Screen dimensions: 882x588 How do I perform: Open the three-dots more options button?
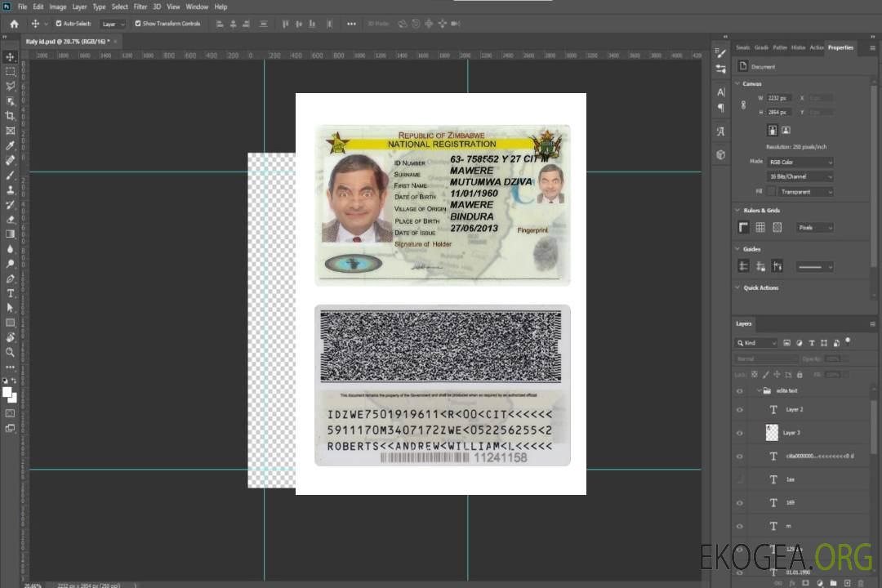(x=351, y=24)
